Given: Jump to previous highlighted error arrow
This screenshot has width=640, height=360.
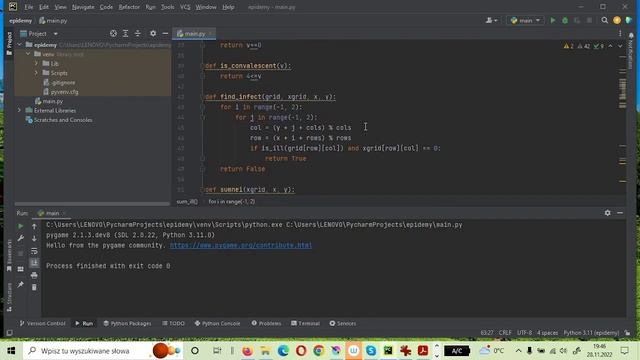Looking at the screenshot, I should point(610,46).
